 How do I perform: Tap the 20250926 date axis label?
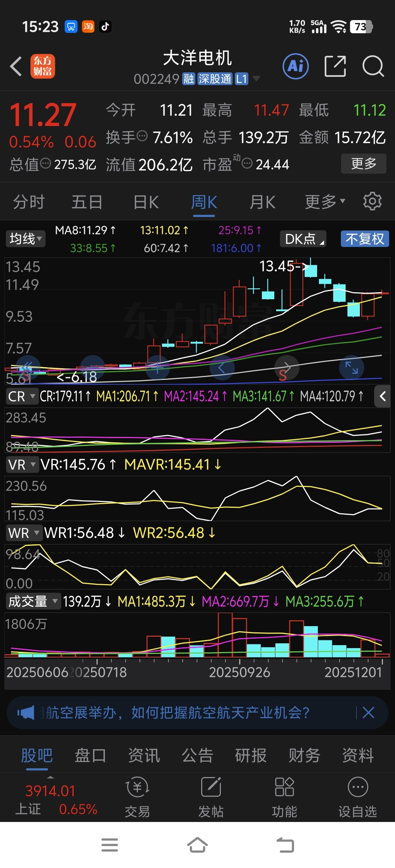click(x=240, y=672)
